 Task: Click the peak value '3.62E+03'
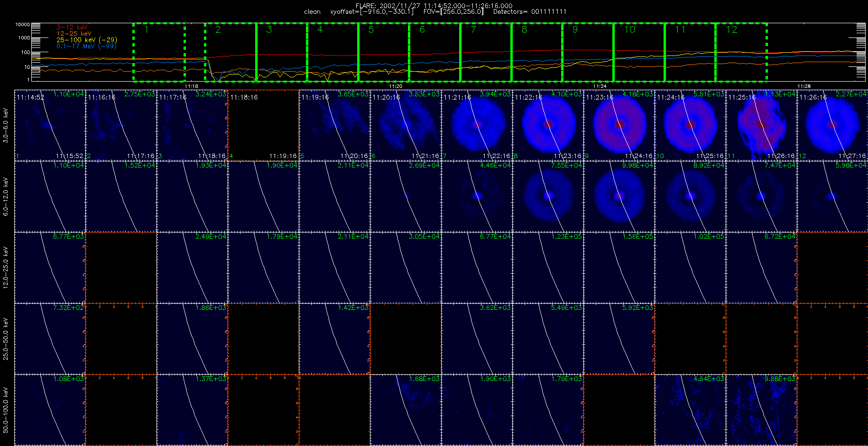pos(495,308)
